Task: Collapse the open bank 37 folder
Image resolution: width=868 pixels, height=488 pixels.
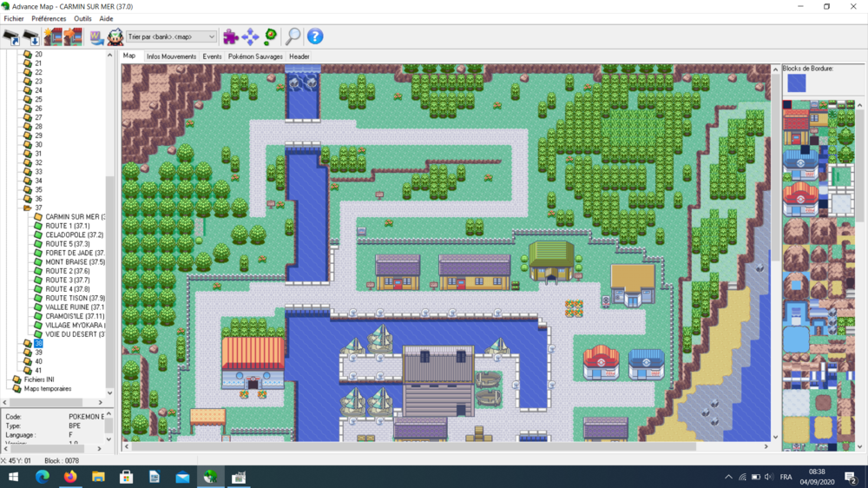Action: pyautogui.click(x=28, y=208)
